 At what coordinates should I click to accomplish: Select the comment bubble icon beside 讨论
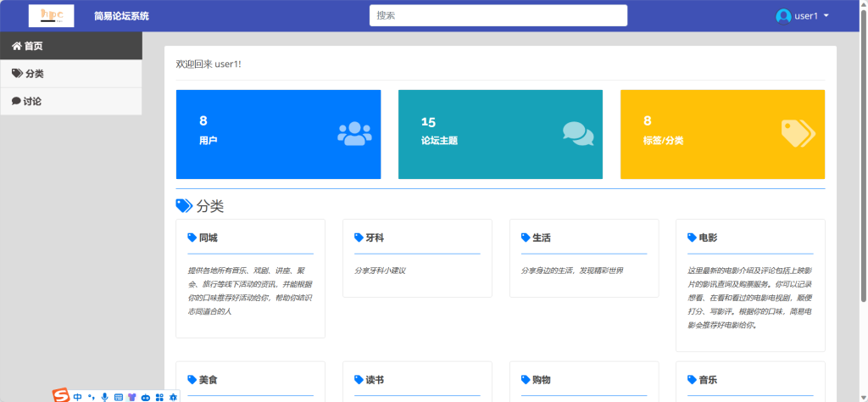pos(16,101)
